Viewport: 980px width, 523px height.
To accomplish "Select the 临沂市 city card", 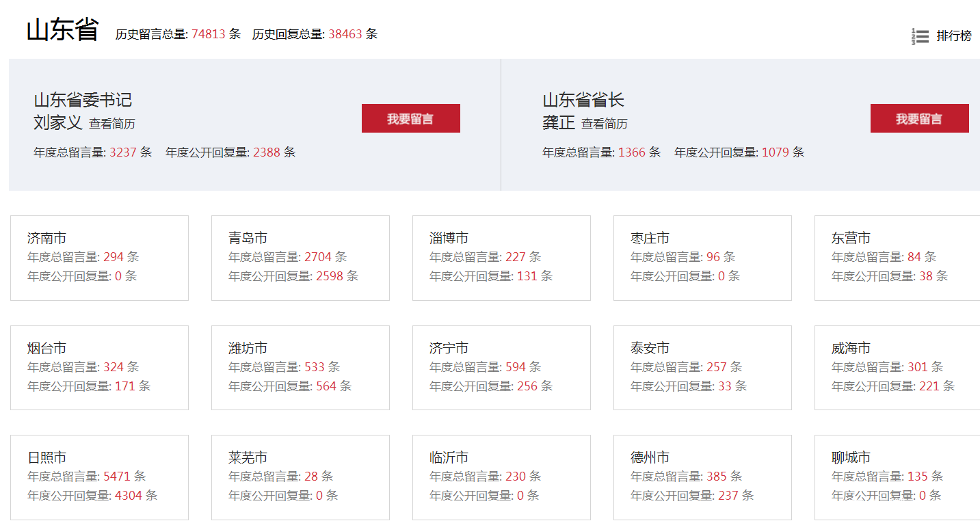I will point(501,478).
